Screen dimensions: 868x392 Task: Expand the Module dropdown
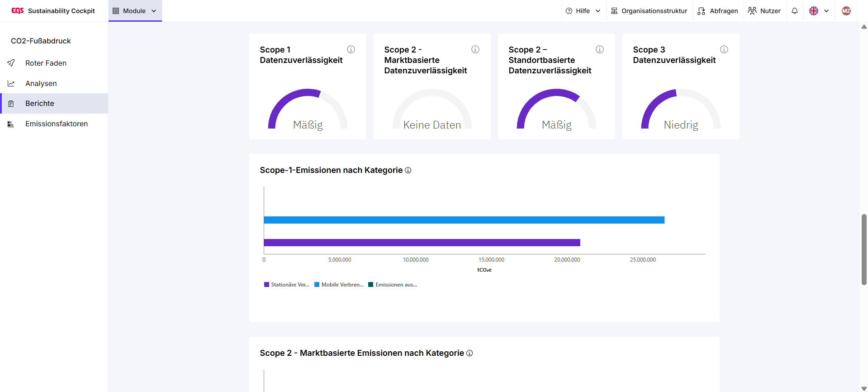[x=135, y=11]
